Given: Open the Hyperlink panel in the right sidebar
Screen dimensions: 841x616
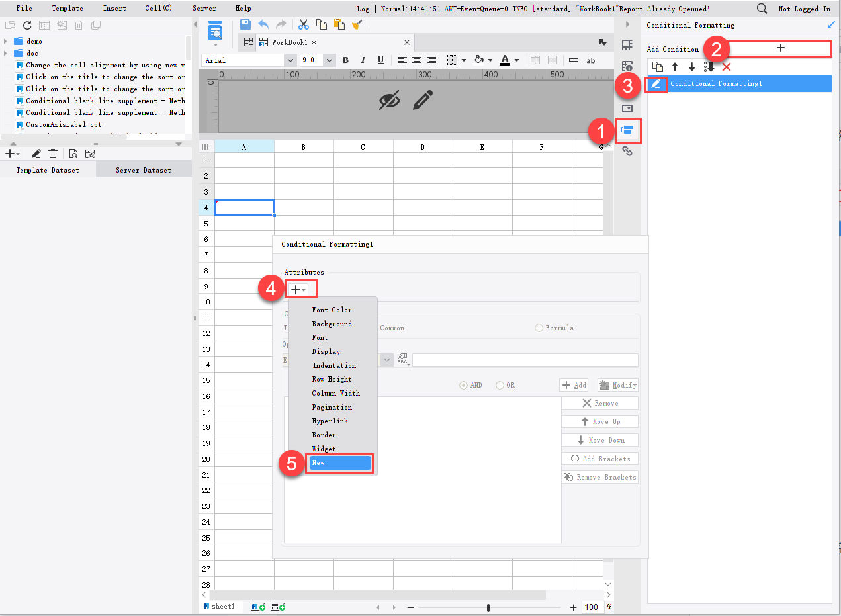Looking at the screenshot, I should (627, 151).
